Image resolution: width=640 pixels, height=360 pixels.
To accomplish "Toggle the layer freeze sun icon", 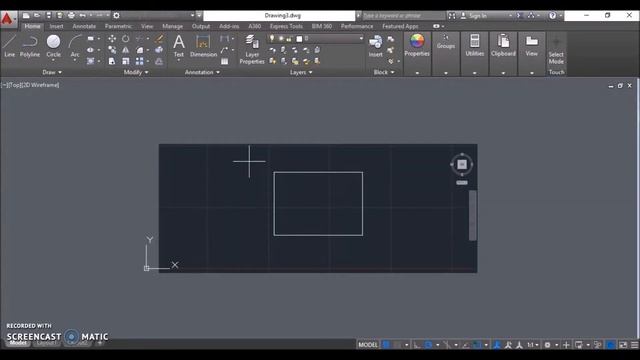I will point(281,39).
